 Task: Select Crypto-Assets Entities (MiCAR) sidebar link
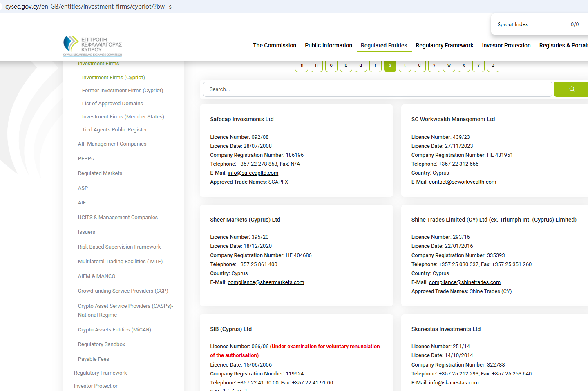coord(114,330)
